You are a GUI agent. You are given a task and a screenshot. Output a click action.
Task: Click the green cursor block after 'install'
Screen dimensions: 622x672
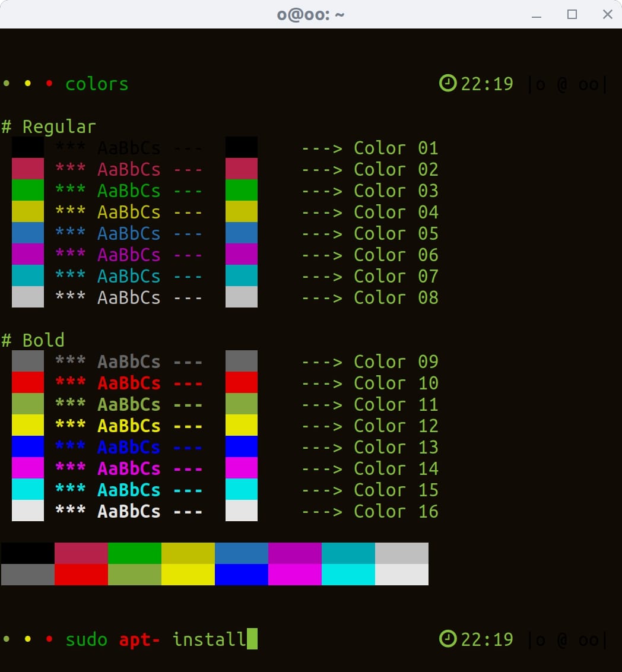[252, 639]
